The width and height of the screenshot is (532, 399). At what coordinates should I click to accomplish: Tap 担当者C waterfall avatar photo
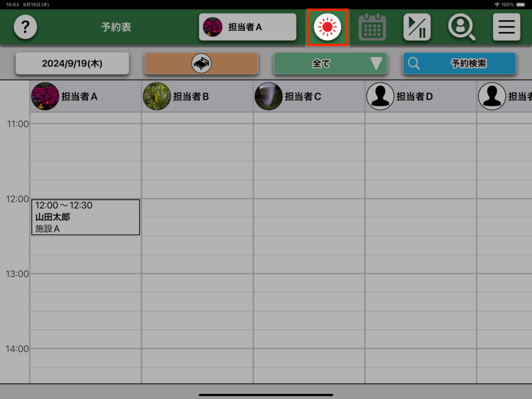269,96
